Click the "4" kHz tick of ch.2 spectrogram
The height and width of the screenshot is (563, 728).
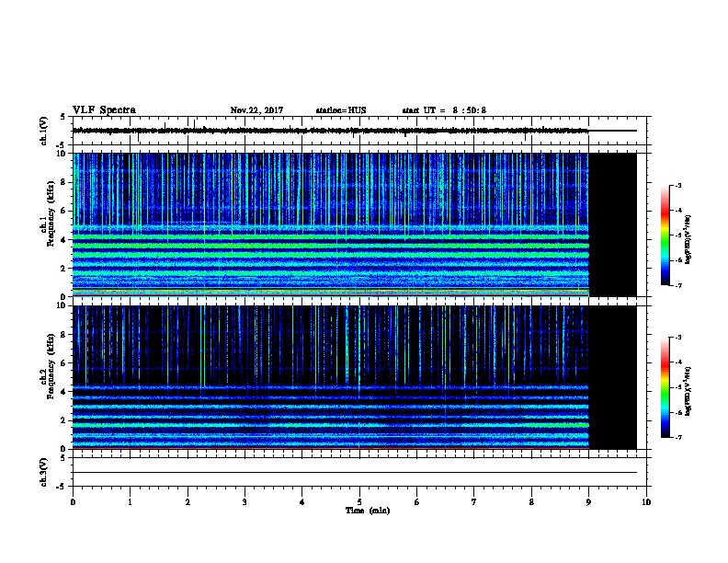click(65, 392)
